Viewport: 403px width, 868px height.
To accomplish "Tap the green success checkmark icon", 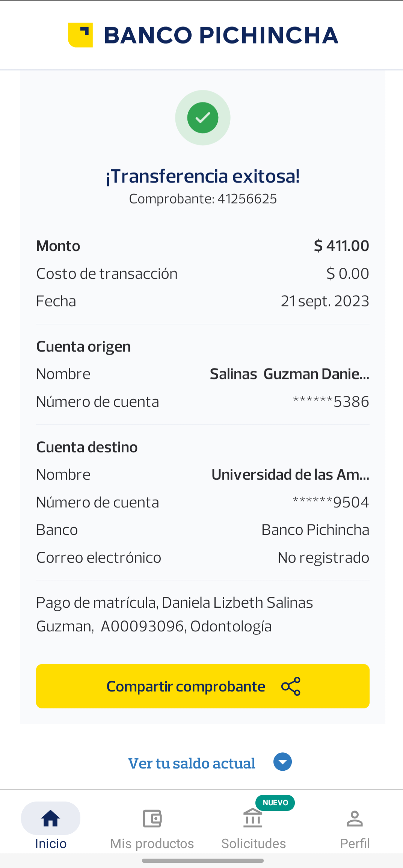I will pyautogui.click(x=203, y=118).
